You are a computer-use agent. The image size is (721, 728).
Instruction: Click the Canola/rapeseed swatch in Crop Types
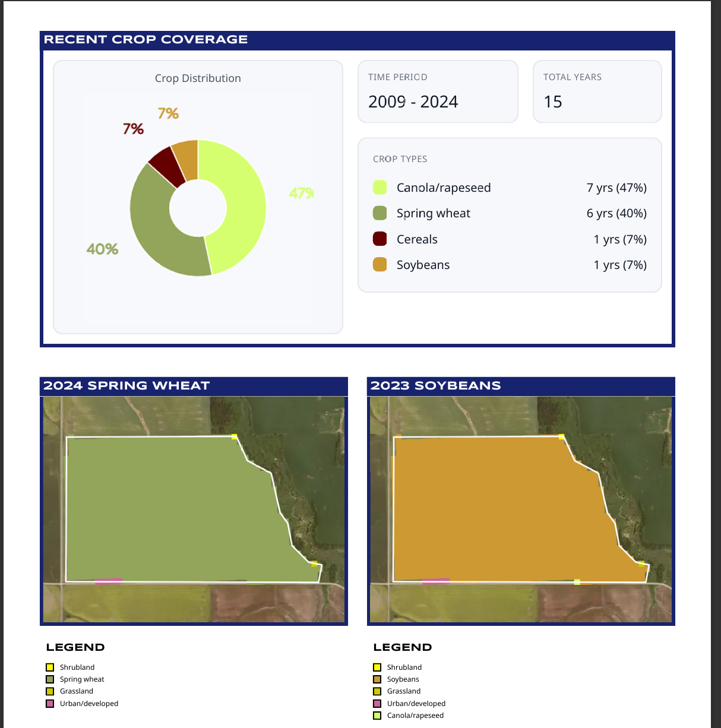coord(380,188)
